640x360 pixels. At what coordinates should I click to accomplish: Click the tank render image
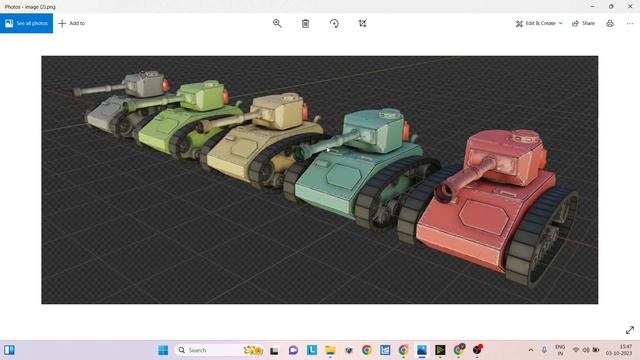[320, 180]
